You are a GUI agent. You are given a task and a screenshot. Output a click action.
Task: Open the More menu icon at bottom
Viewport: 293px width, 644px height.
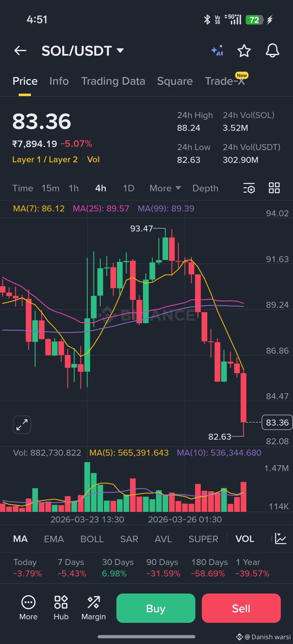28,608
